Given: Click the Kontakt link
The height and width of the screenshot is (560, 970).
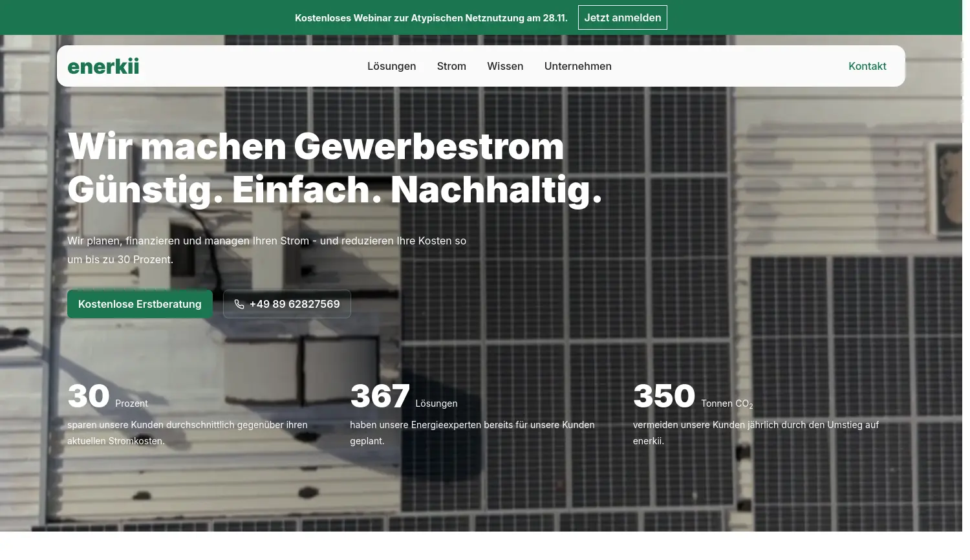Looking at the screenshot, I should coord(867,66).
